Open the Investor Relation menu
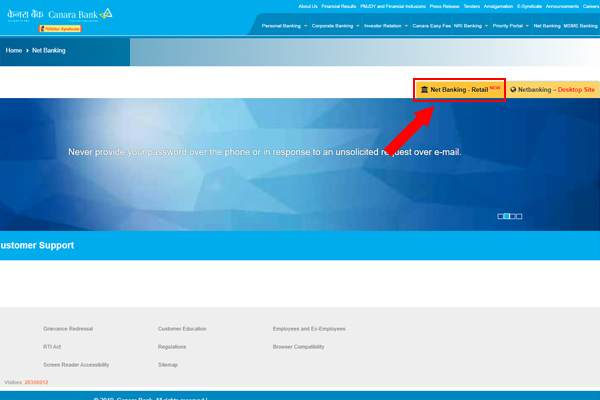 (383, 26)
